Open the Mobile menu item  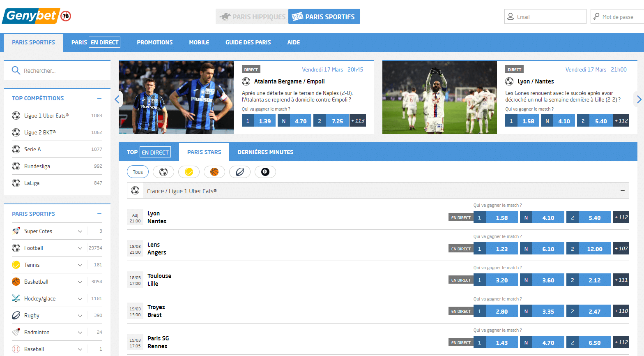tap(199, 42)
